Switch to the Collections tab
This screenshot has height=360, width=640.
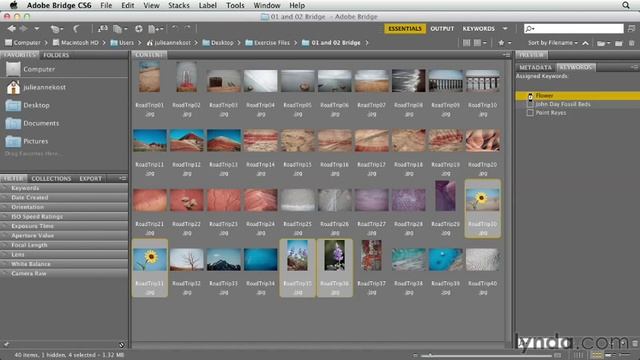[51, 179]
